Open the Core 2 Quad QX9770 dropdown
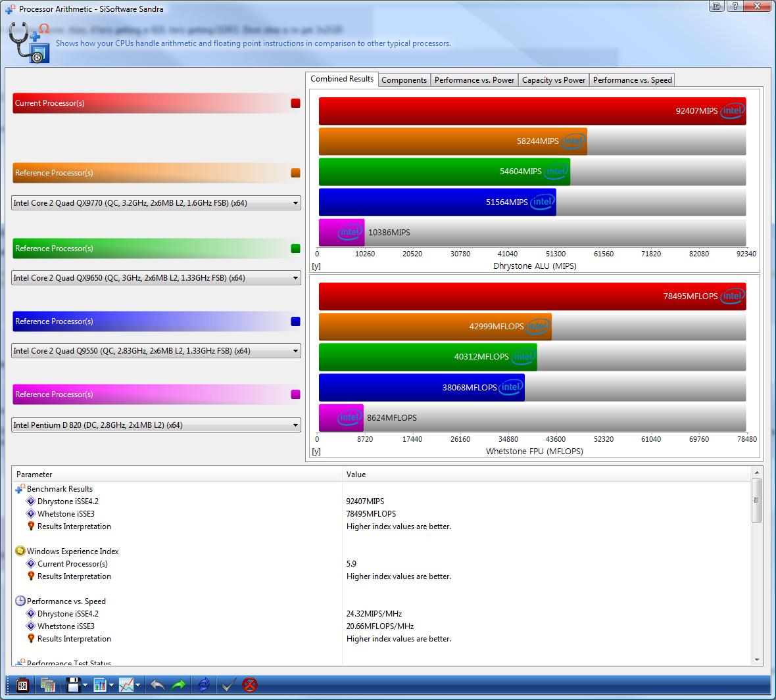Screen dimensions: 776x700 [x=295, y=204]
